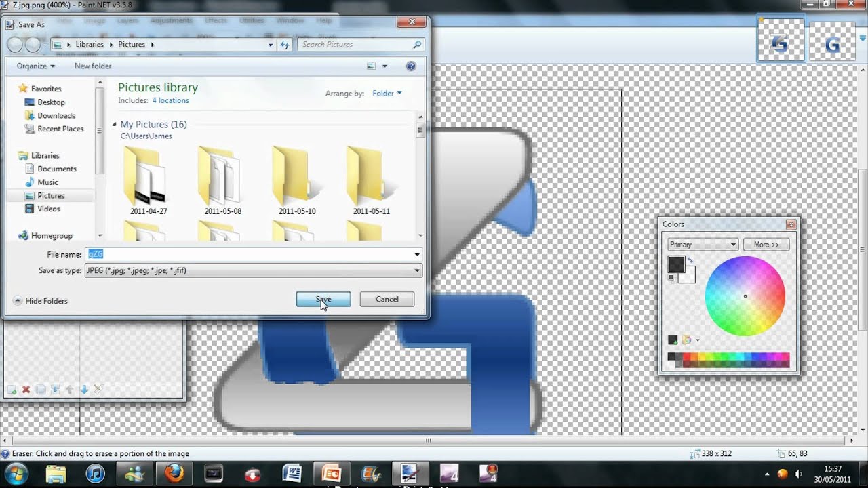868x488 pixels.
Task: Select Homegroup in navigation pane
Action: (52, 236)
